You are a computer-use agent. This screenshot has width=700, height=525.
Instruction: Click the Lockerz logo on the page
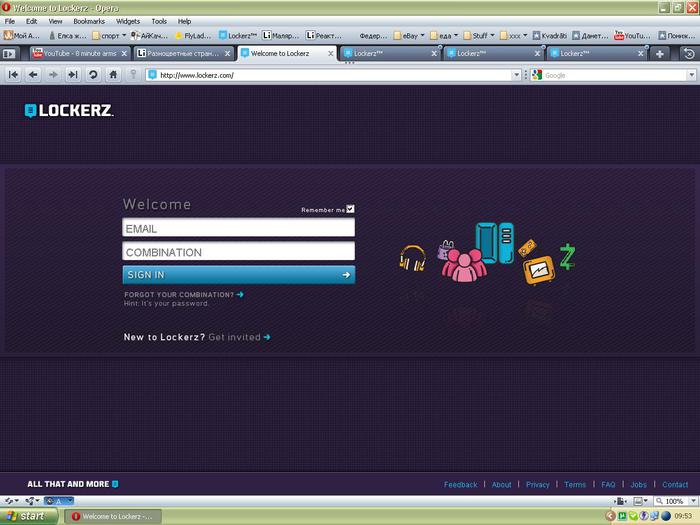pyautogui.click(x=69, y=110)
